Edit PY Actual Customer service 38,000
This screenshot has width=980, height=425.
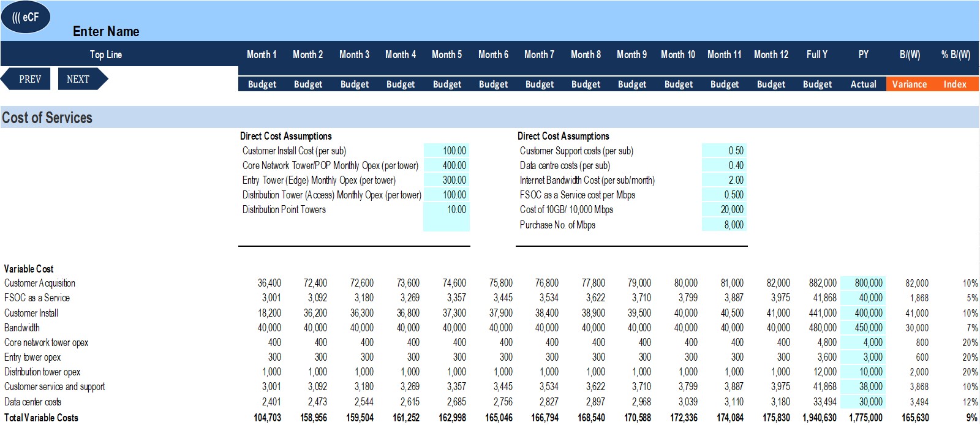coord(862,386)
